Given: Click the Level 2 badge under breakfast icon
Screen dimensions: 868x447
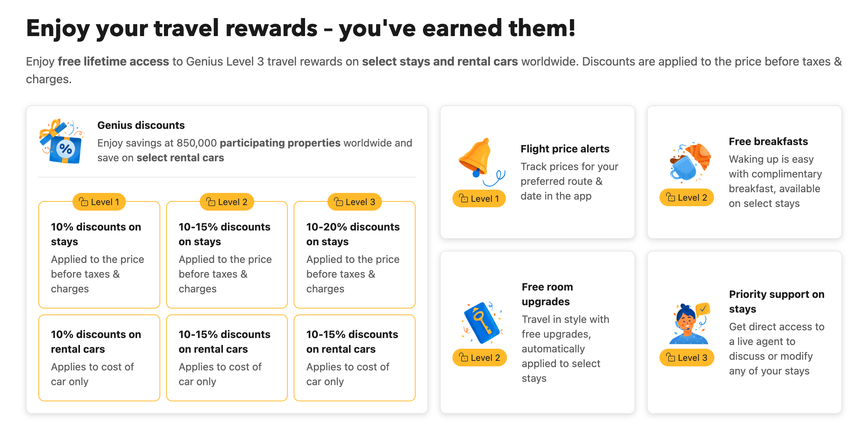Looking at the screenshot, I should [x=687, y=197].
